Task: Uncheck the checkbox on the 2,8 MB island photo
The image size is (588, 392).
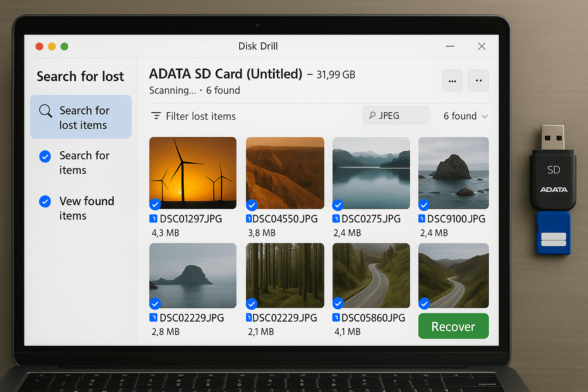Action: tap(155, 304)
